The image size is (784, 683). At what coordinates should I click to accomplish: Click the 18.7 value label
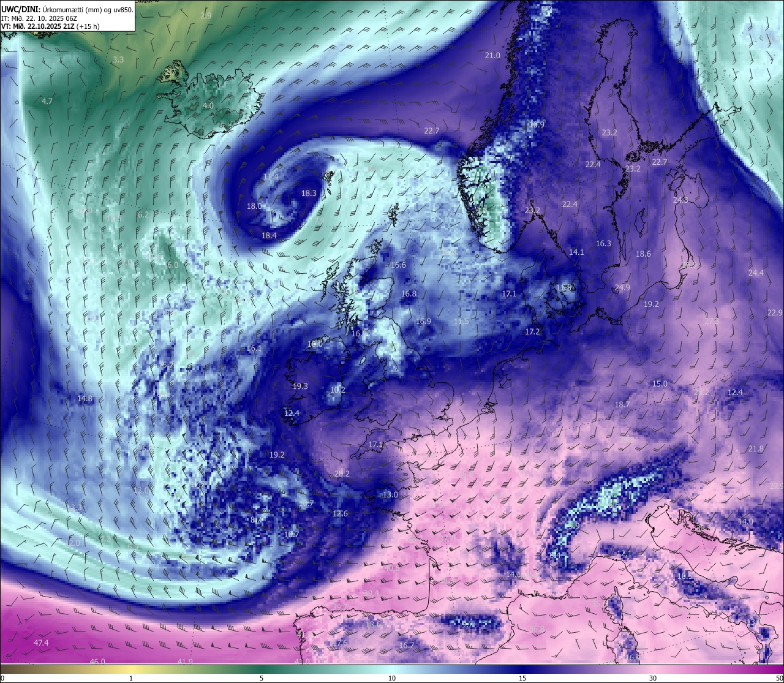point(622,405)
